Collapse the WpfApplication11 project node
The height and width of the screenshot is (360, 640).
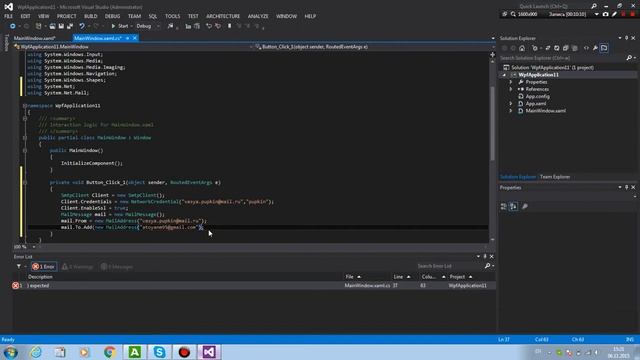coord(504,75)
